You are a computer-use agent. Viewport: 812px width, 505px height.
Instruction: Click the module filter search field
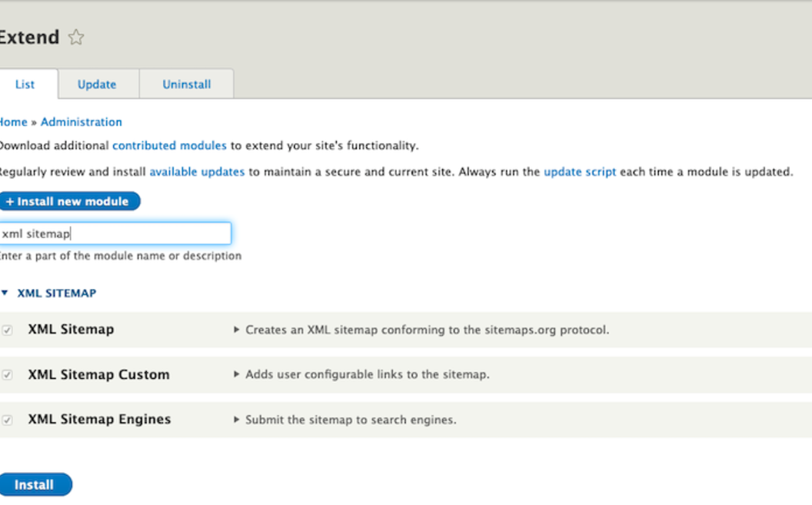point(115,234)
